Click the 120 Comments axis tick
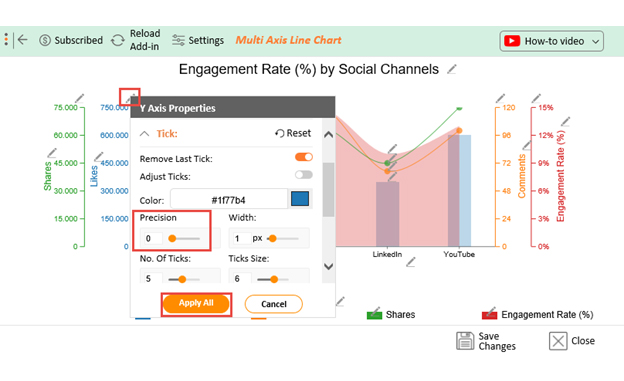The width and height of the screenshot is (624, 381). [x=509, y=107]
